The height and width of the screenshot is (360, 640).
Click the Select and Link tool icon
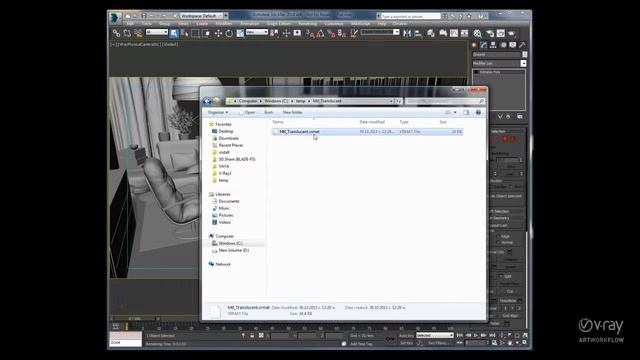pos(116,33)
